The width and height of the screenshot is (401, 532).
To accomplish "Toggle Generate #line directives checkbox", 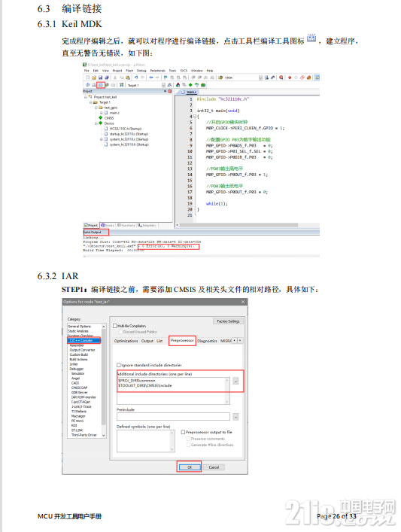I will (x=188, y=445).
